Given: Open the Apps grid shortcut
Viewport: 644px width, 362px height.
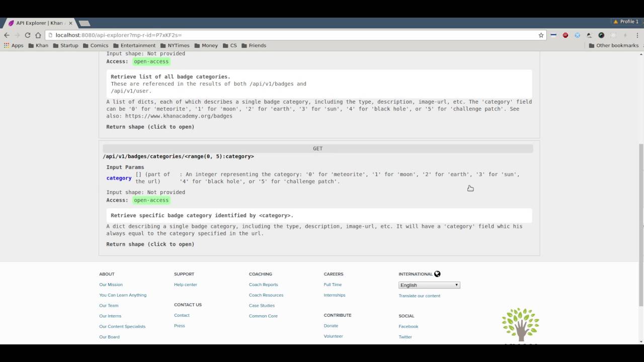Looking at the screenshot, I should tap(14, 45).
